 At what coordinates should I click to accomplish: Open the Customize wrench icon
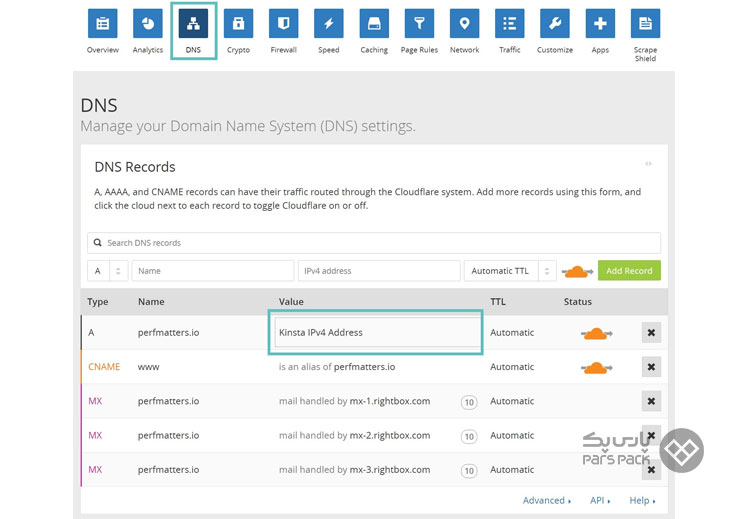coord(555,23)
